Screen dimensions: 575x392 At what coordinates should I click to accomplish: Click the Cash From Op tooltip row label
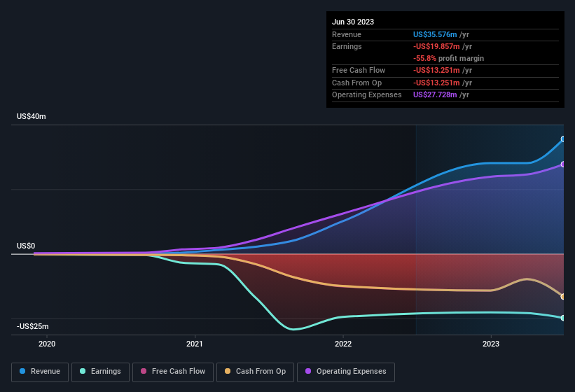point(356,83)
